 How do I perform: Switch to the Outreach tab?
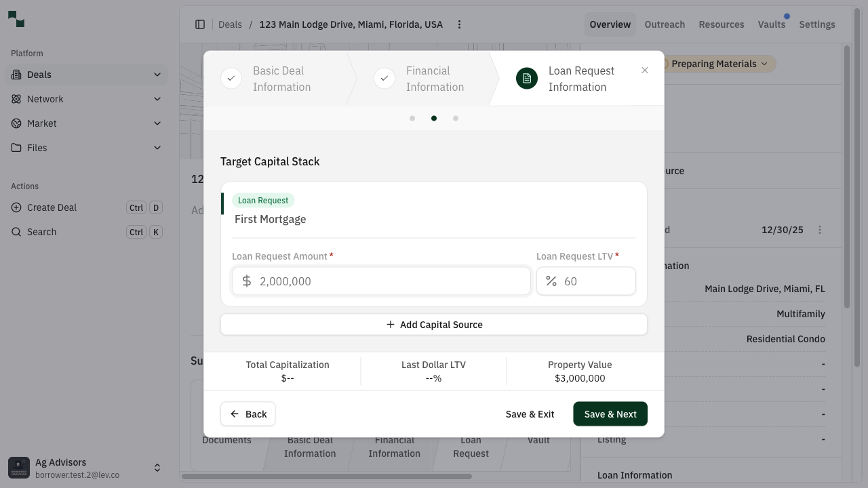[665, 24]
